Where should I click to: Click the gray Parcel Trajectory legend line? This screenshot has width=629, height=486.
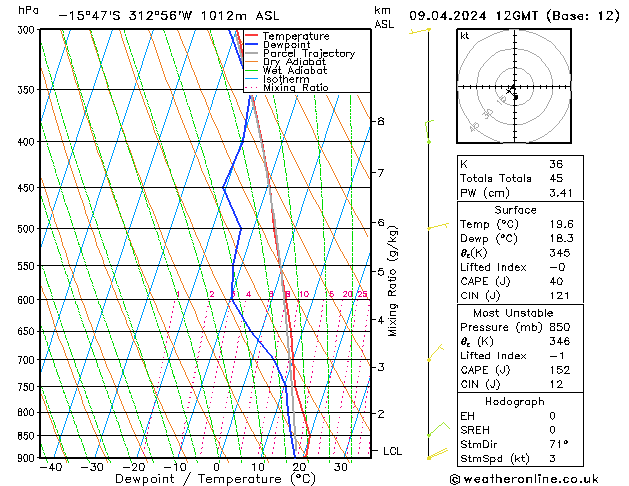pyautogui.click(x=252, y=53)
